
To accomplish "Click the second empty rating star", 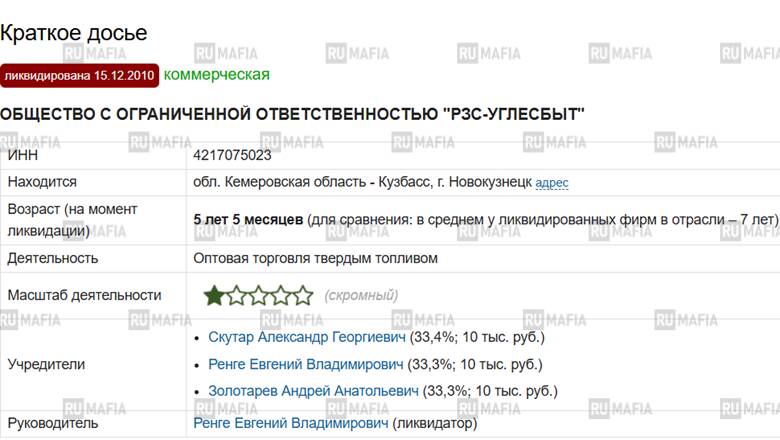I will [236, 295].
